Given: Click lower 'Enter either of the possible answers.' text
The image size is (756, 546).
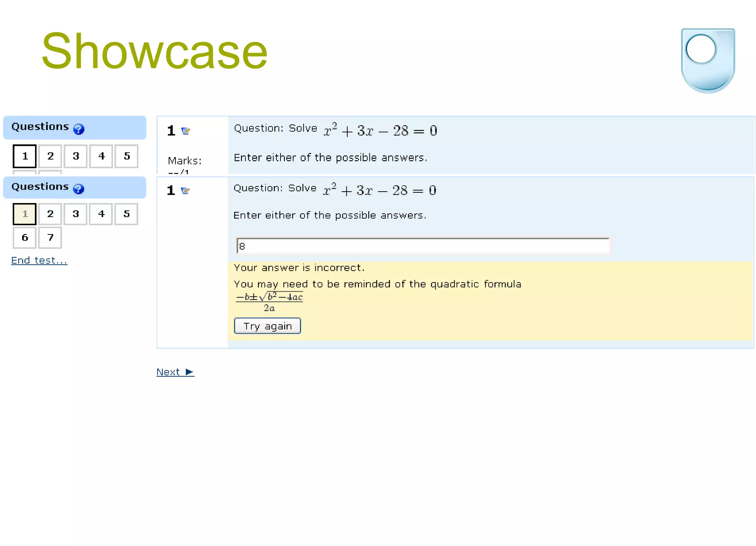Looking at the screenshot, I should pyautogui.click(x=330, y=215).
